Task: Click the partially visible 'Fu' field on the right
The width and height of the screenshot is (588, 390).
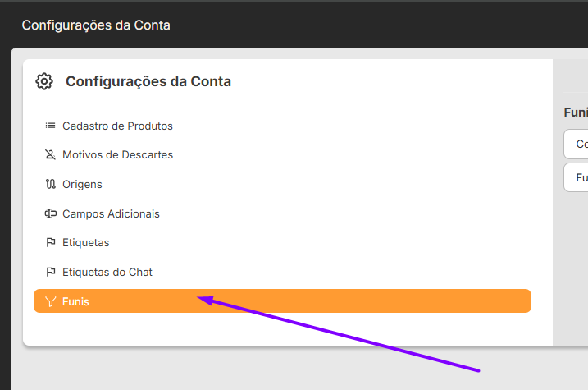Action: 576,177
